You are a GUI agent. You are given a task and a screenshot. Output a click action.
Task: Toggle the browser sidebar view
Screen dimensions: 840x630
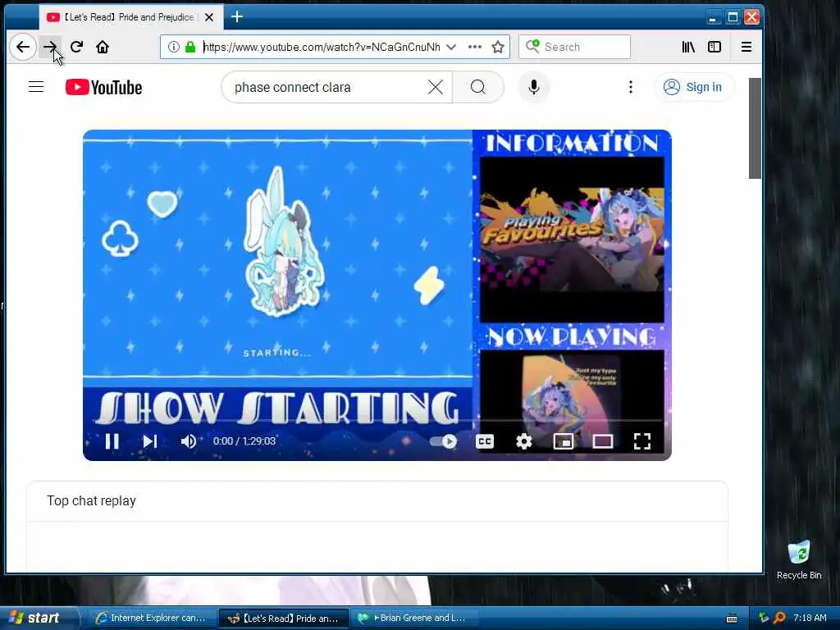[714, 47]
